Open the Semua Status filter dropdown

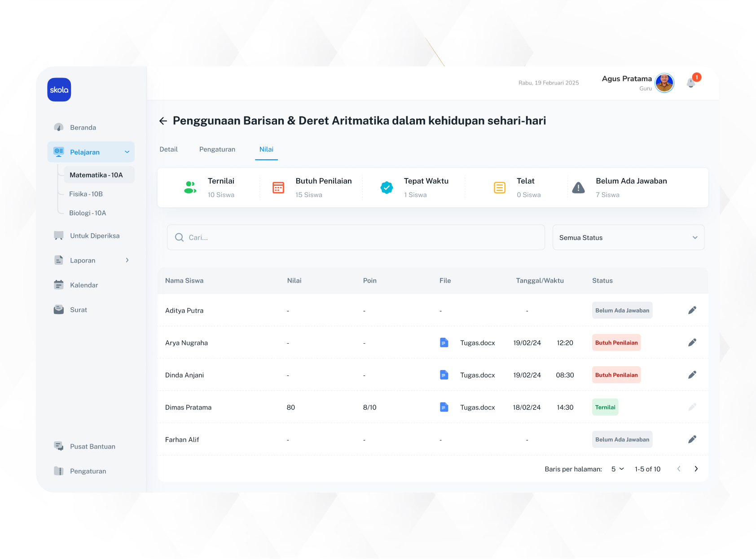(x=628, y=237)
